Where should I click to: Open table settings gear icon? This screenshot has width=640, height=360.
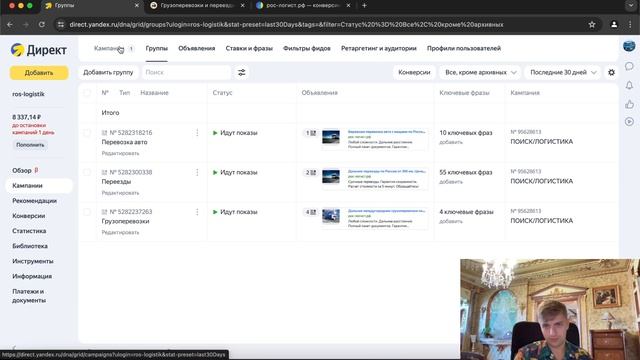point(611,72)
